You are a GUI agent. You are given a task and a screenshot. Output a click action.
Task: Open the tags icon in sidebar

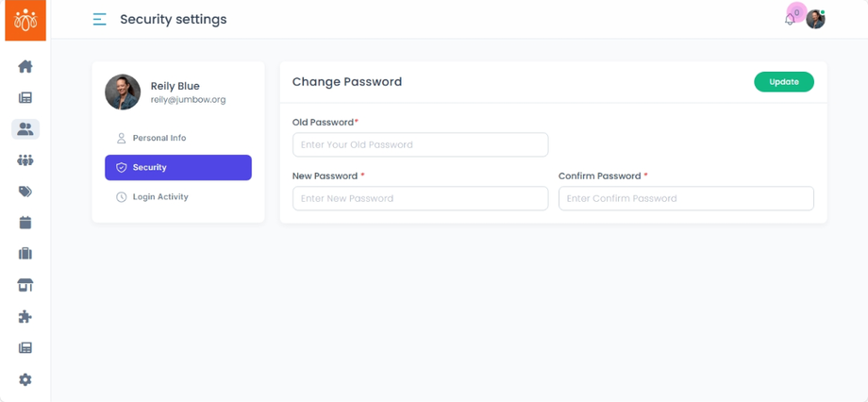pyautogui.click(x=25, y=192)
